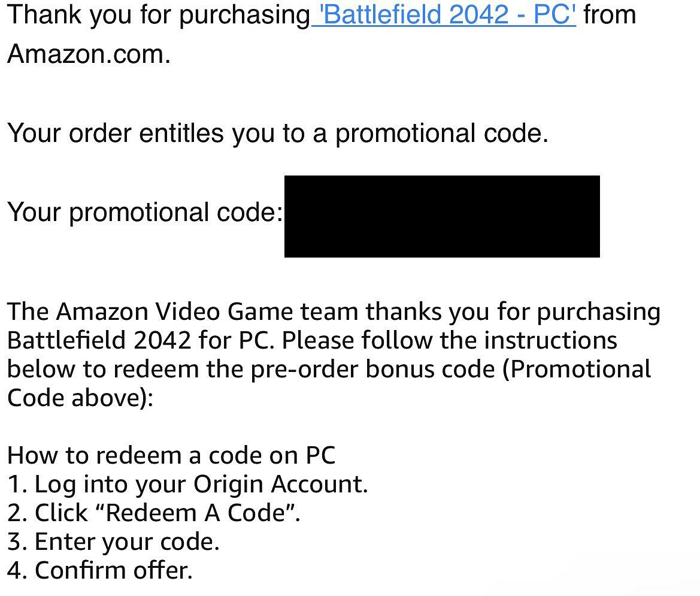
Task: Click the "(Promotional" word in the paragraph
Action: [577, 370]
